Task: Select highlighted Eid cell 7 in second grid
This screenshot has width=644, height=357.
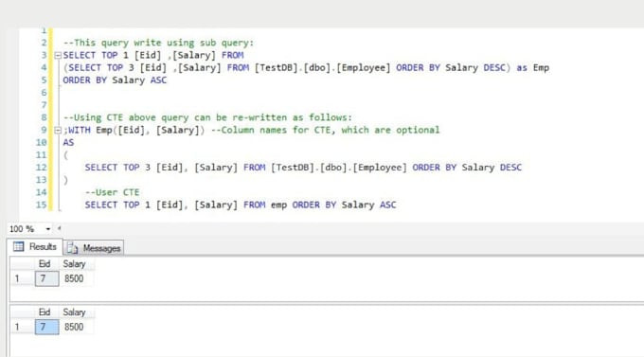Action: click(x=46, y=327)
